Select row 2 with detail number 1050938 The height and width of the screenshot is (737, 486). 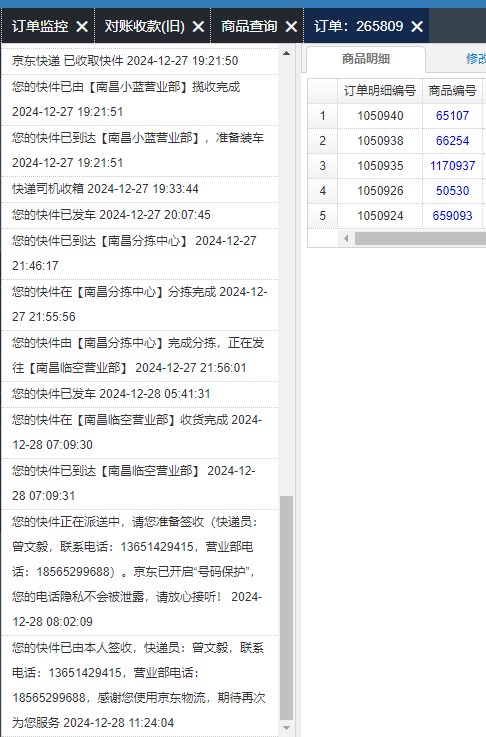click(397, 141)
